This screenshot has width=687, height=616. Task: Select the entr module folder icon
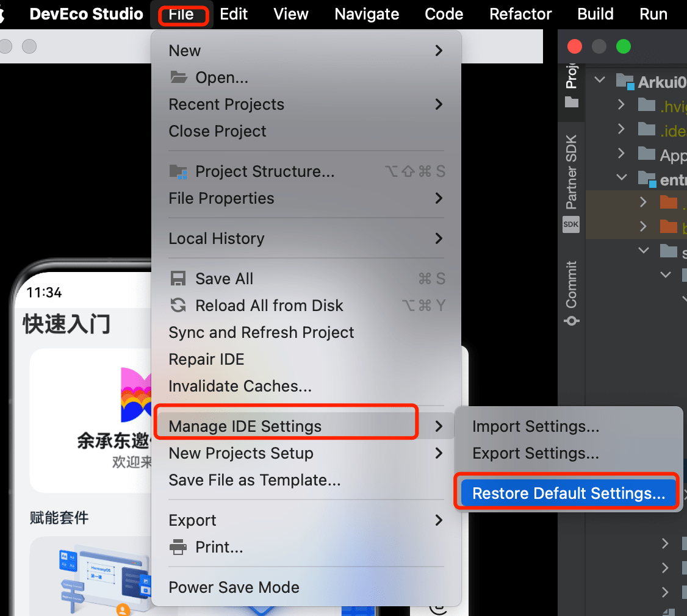click(647, 179)
